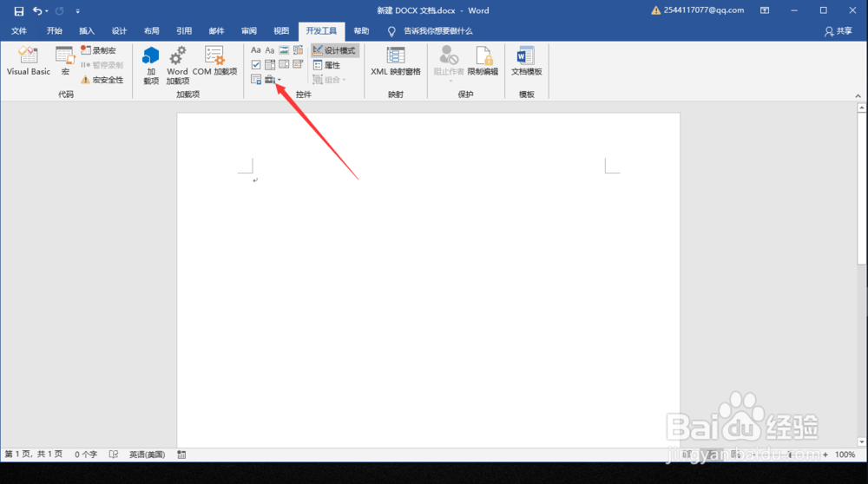This screenshot has height=484, width=868.
Task: Start recording with 录制宏
Action: tap(99, 50)
